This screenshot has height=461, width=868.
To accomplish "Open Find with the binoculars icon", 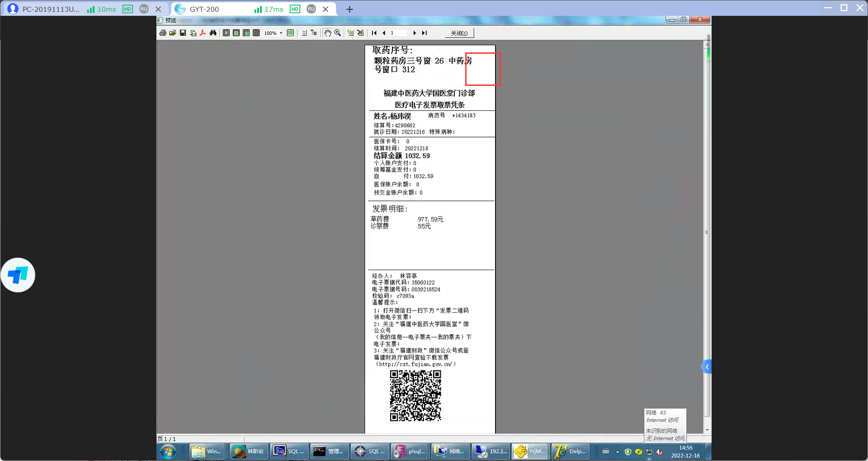I will (213, 33).
